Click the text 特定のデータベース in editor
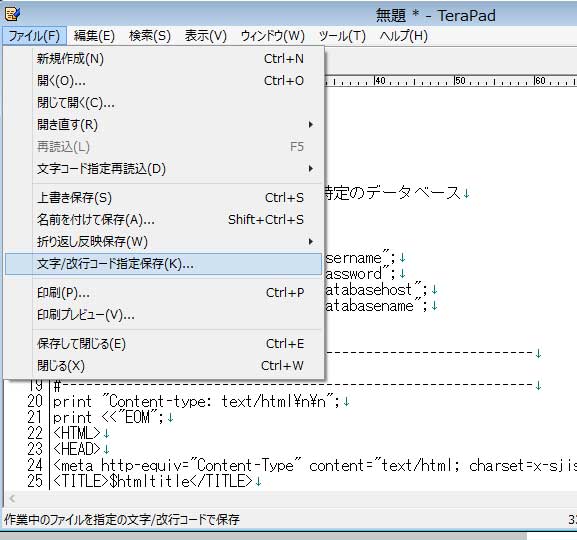577x540 pixels. [x=393, y=193]
